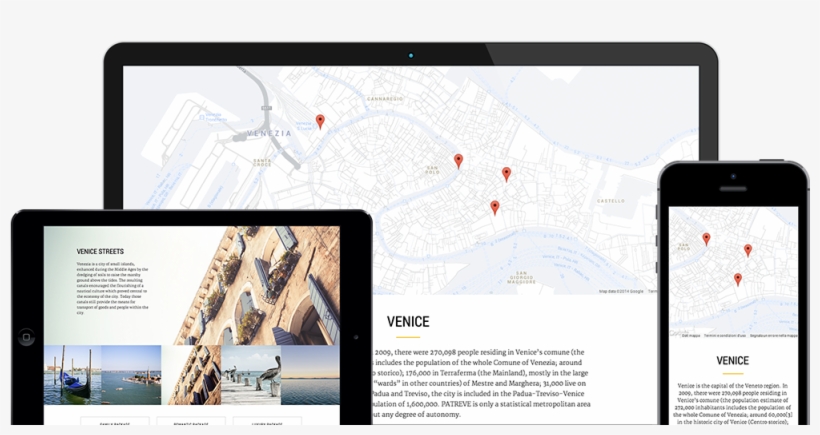Select the pelican on pier thumbnail

tap(250, 374)
